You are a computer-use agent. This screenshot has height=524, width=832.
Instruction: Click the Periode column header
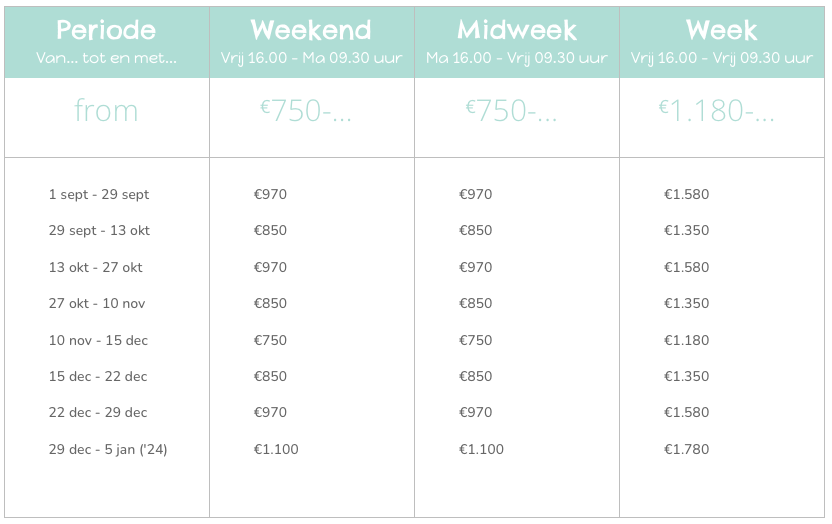[x=107, y=42]
